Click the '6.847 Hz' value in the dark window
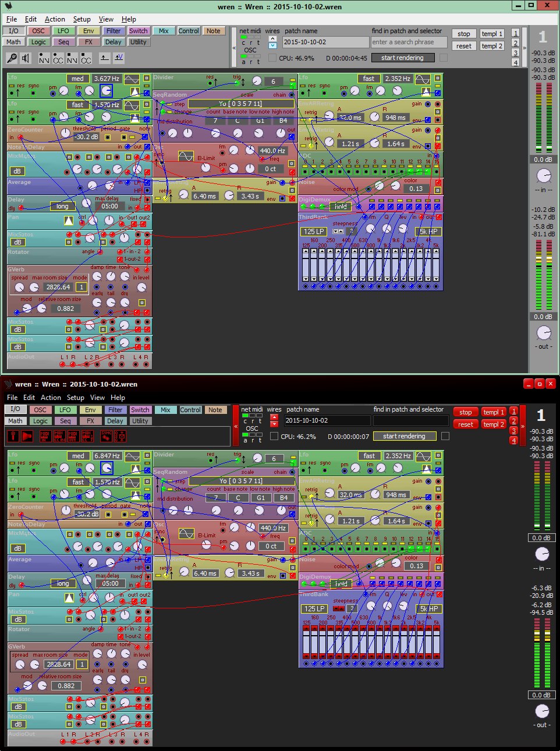 click(107, 456)
